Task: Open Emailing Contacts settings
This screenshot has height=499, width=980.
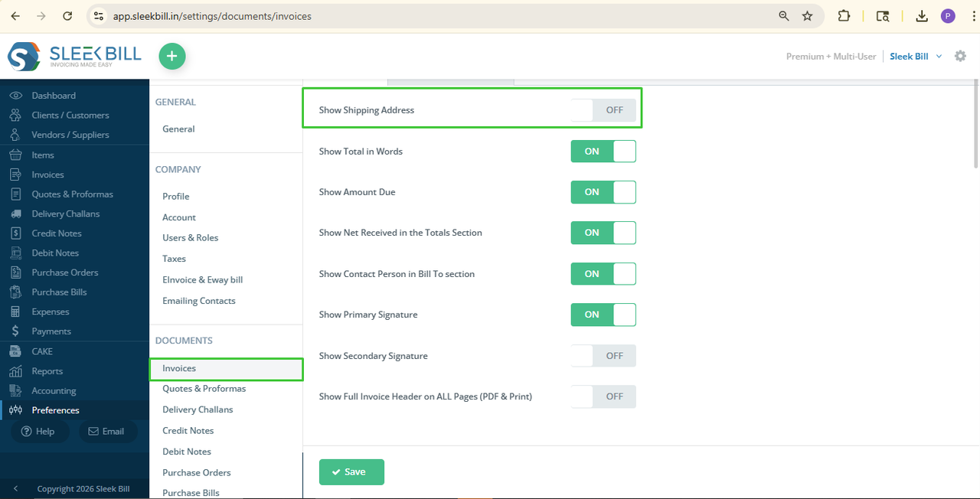Action: pyautogui.click(x=199, y=301)
